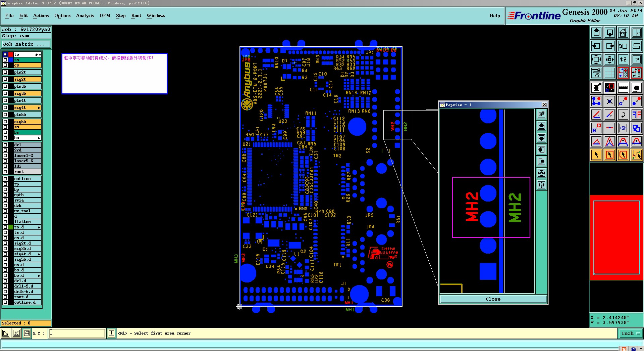
Task: Toggle visibility checkbox for layer to
Action: 5,54
